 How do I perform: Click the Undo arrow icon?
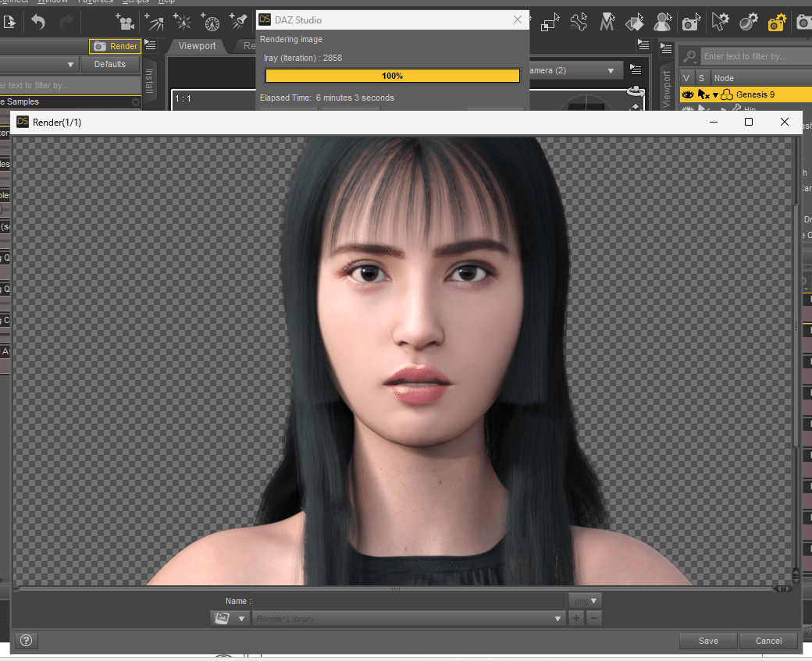pyautogui.click(x=38, y=23)
